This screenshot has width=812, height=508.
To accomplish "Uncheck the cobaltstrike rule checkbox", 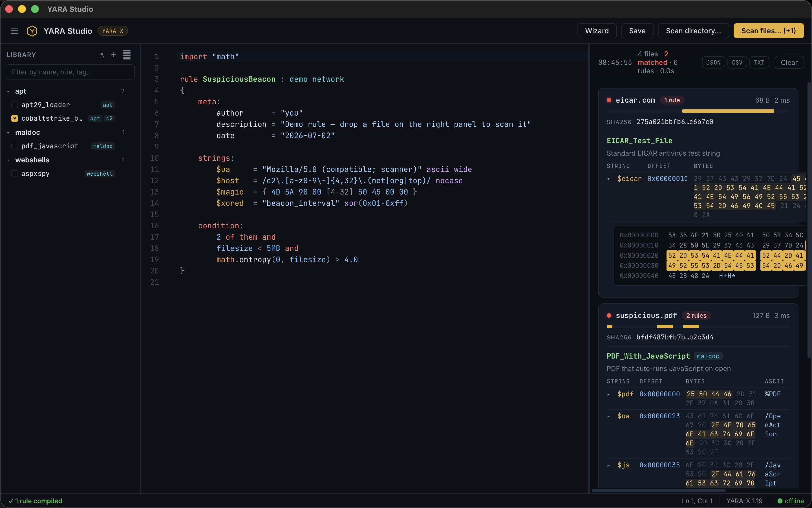I will (x=14, y=118).
